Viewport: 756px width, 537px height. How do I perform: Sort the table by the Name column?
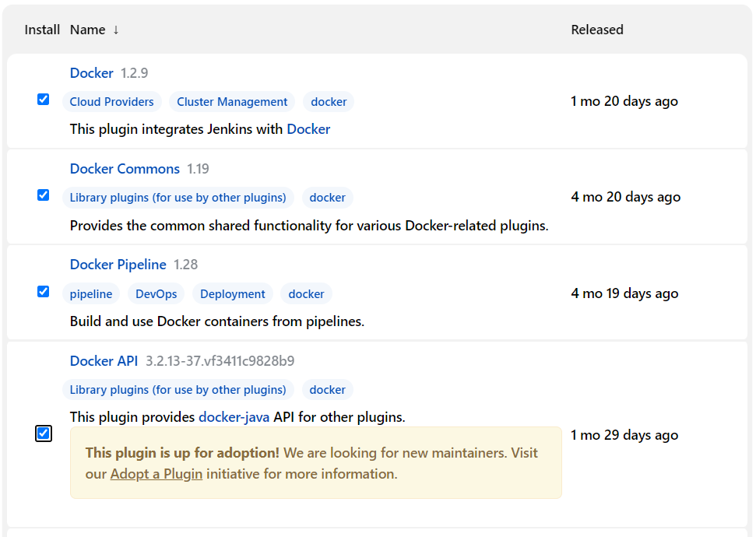(x=88, y=30)
